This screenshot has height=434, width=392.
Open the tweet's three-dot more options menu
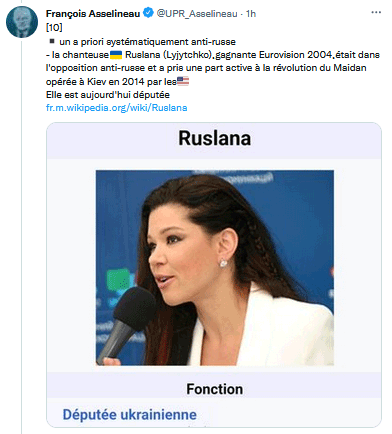coord(376,13)
